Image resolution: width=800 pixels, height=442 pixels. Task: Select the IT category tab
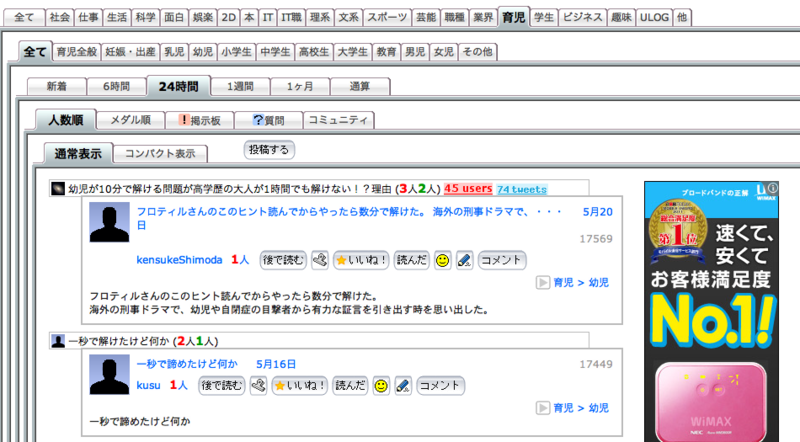[x=268, y=17]
